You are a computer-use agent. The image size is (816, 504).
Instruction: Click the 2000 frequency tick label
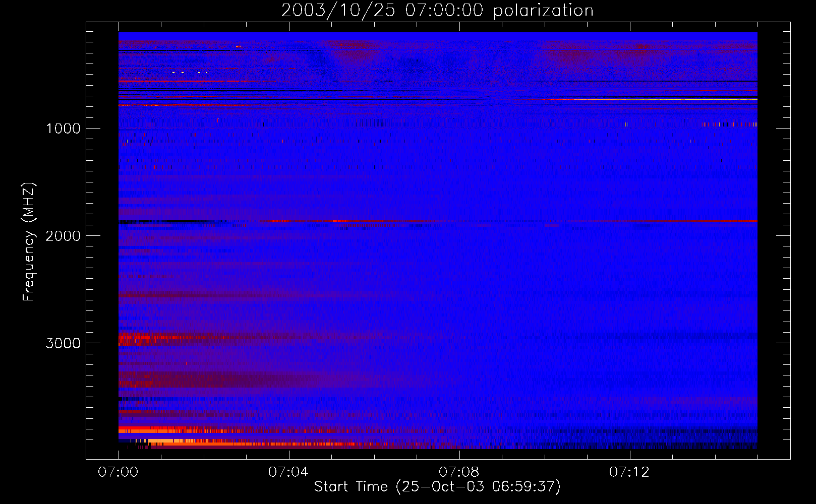click(x=63, y=236)
